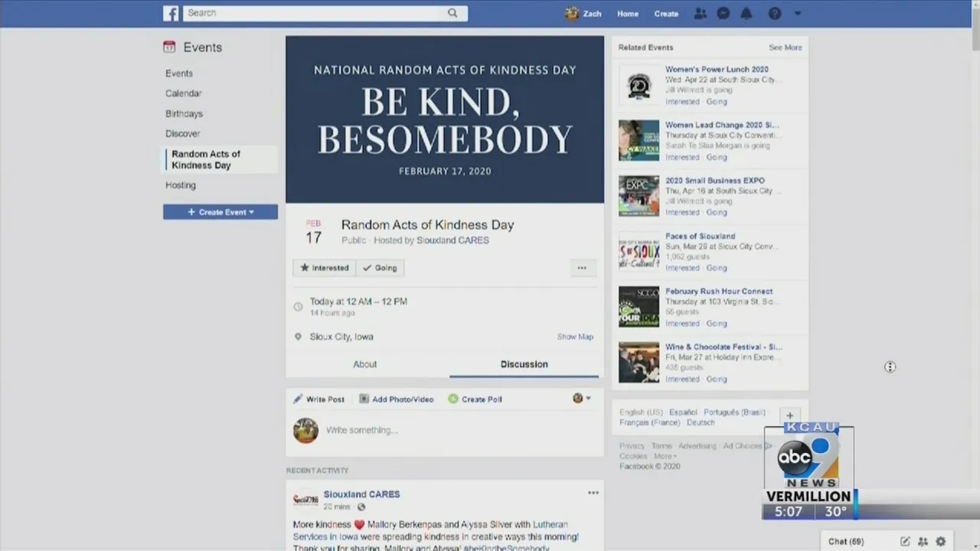Click Going under 2020 Small Business EXPO
The height and width of the screenshot is (551, 980).
717,213
